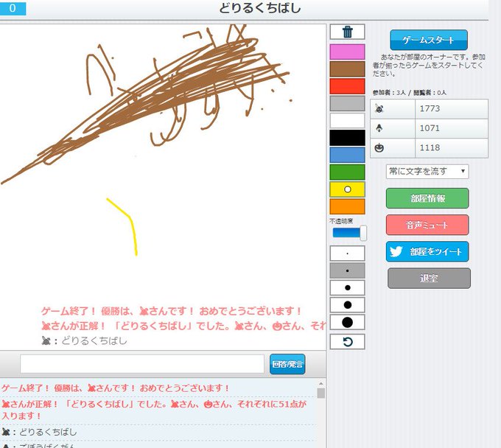Viewport: 501px width, 448px height.
Task: Choose the smallest brush size
Action: [x=347, y=253]
